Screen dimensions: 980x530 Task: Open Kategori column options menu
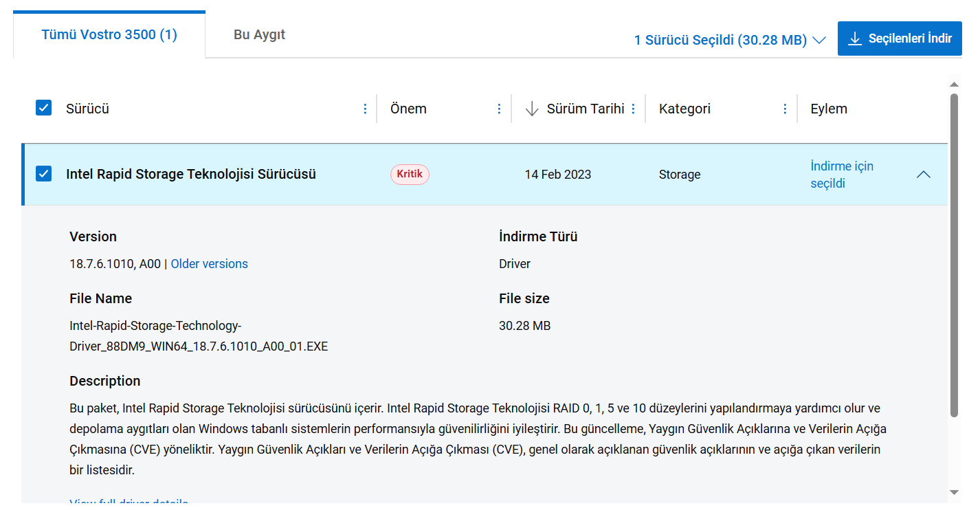click(785, 109)
